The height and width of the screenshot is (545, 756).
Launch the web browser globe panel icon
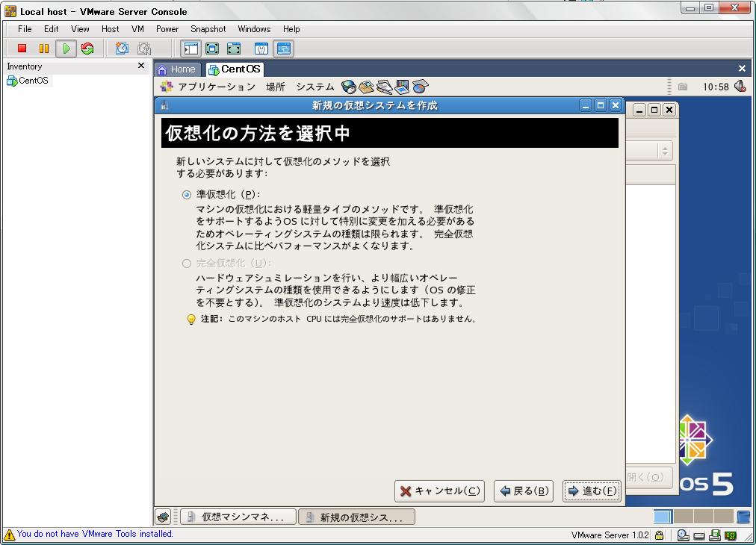point(348,87)
